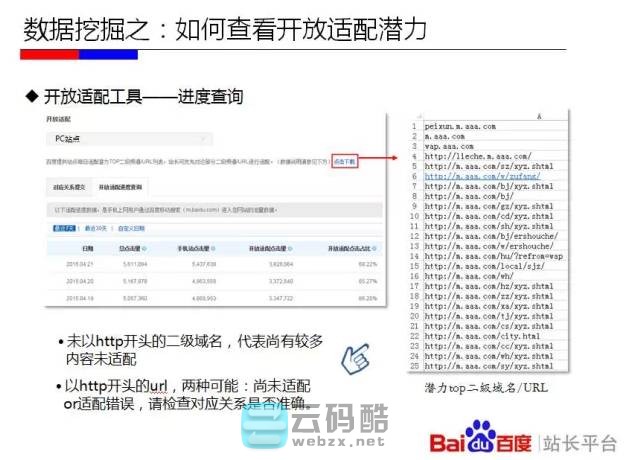
Task: Click info icon beside 总点击量 header
Action: [144, 249]
